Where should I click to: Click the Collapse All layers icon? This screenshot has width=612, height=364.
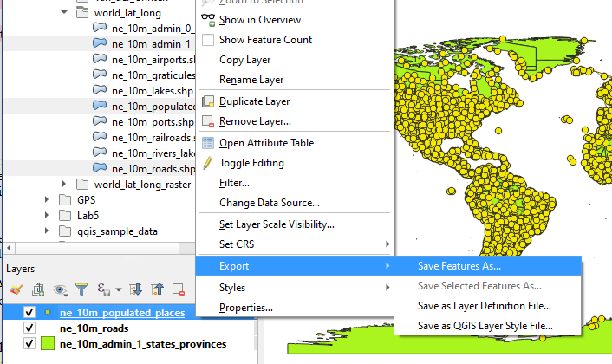157,289
